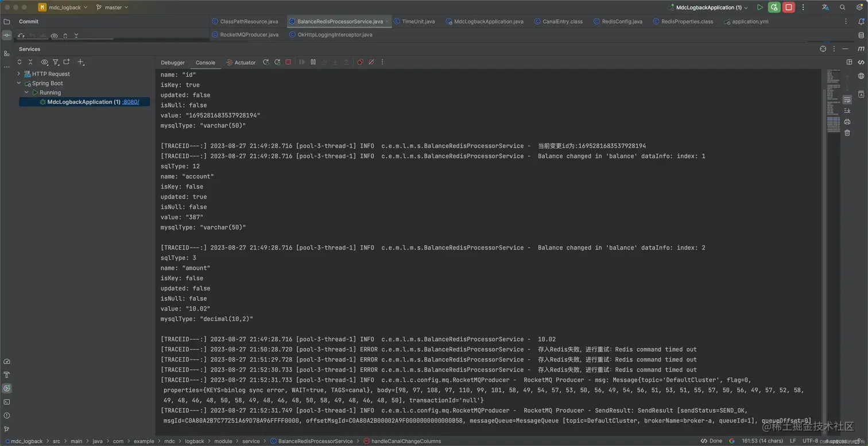Open the :8080/ port link
Screen dimensions: 868x446
131,102
